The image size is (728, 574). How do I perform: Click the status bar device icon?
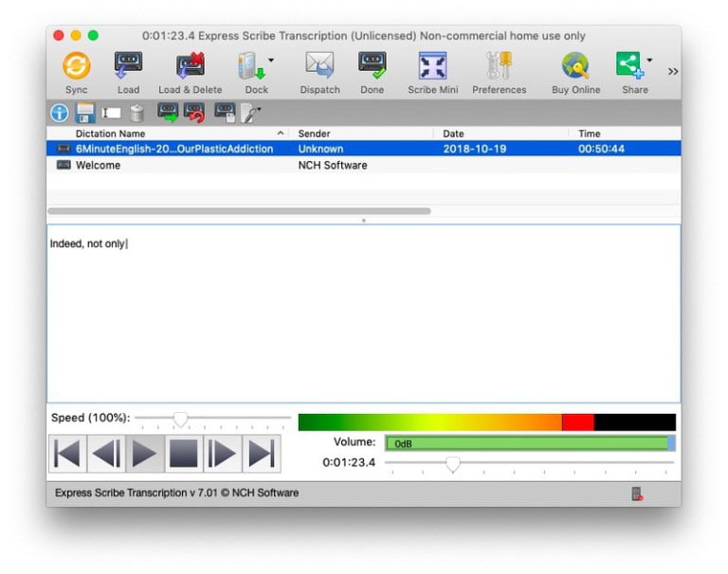[x=637, y=493]
